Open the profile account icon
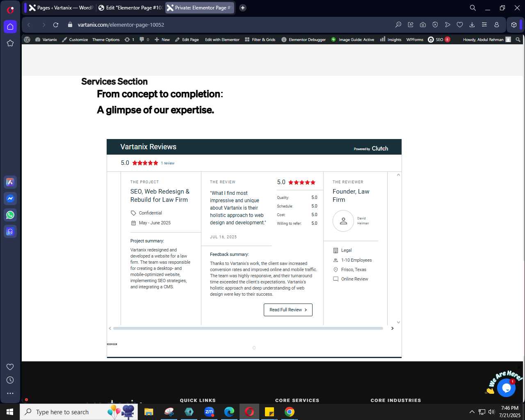 497,25
